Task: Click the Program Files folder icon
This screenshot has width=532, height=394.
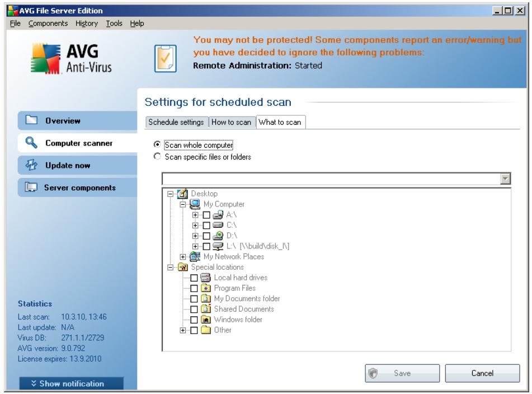Action: pyautogui.click(x=206, y=288)
